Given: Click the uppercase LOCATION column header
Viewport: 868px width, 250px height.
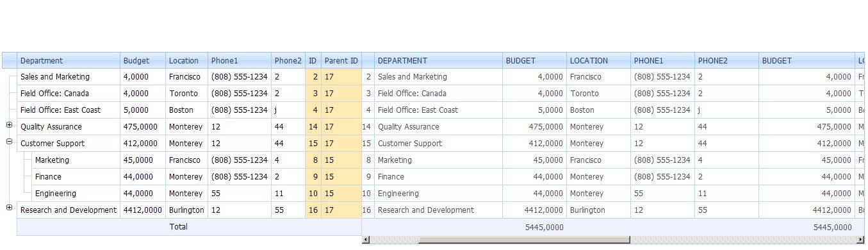Looking at the screenshot, I should (599, 60).
